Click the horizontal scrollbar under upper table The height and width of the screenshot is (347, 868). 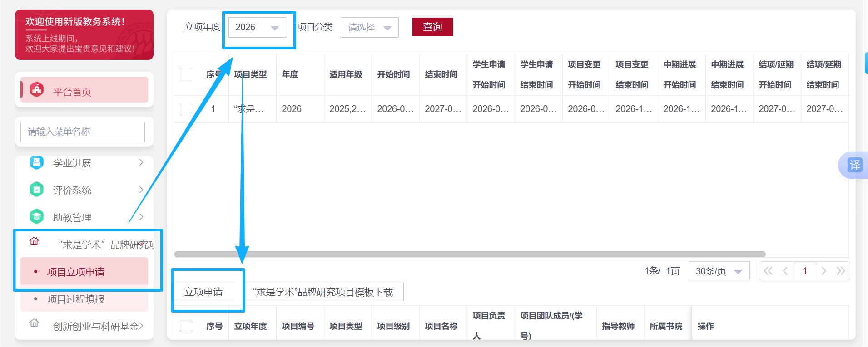coord(470,254)
